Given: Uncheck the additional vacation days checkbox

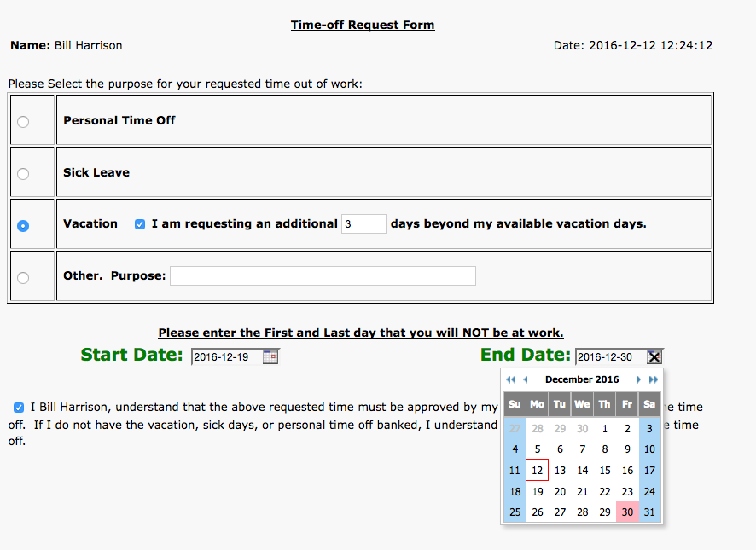Looking at the screenshot, I should coord(140,224).
